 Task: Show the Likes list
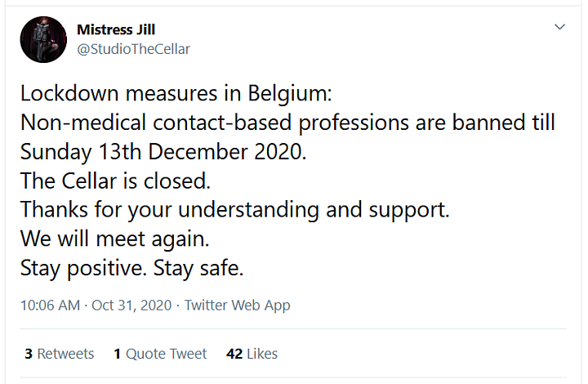pyautogui.click(x=262, y=354)
